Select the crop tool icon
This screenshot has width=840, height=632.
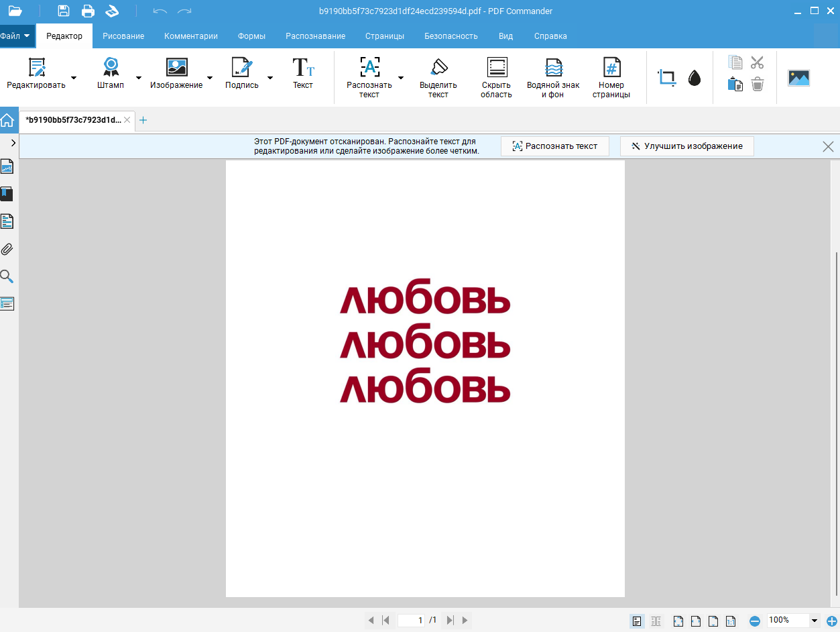pos(666,78)
